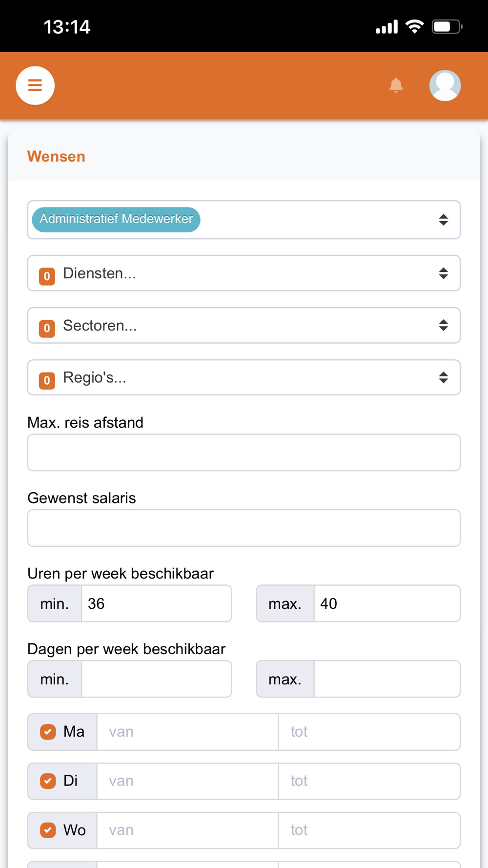Edit the minimum hours per week field

click(x=156, y=604)
